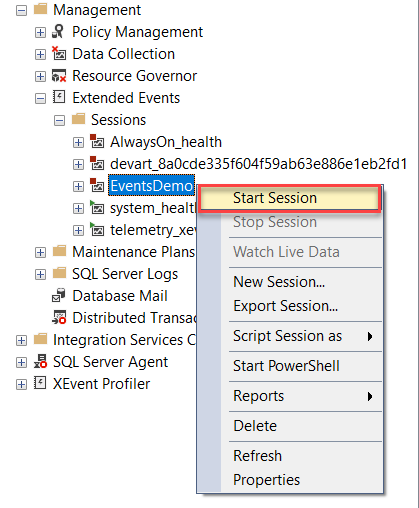Image resolution: width=419 pixels, height=508 pixels.
Task: Click the XEvent Profiler icon
Action: [x=40, y=383]
